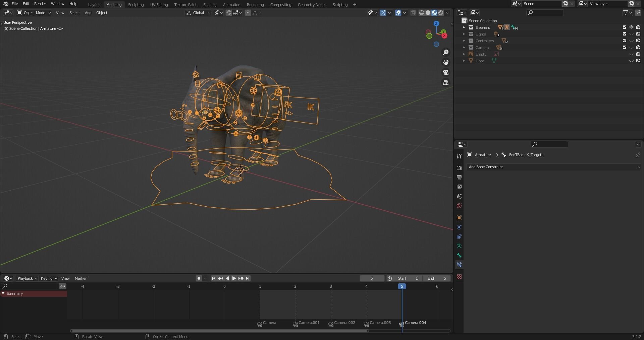Open the Playback dropdown
644x340 pixels.
click(27, 278)
